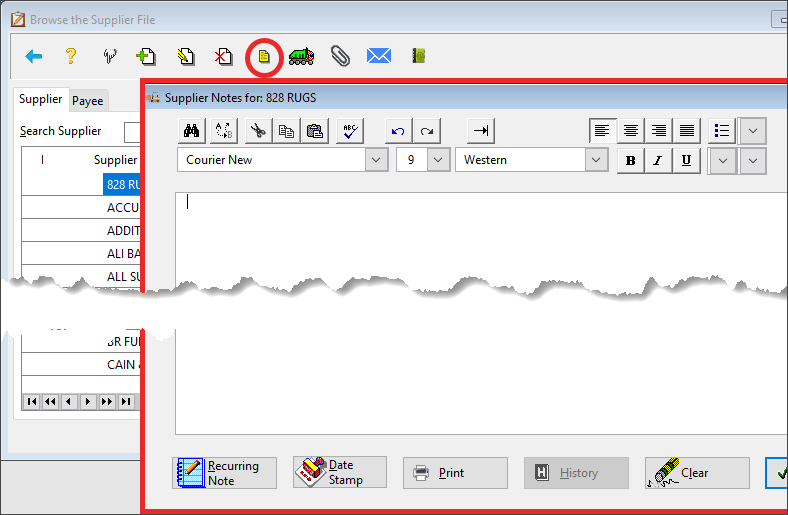
Task: Click the edit supplier record icon
Action: pos(185,56)
